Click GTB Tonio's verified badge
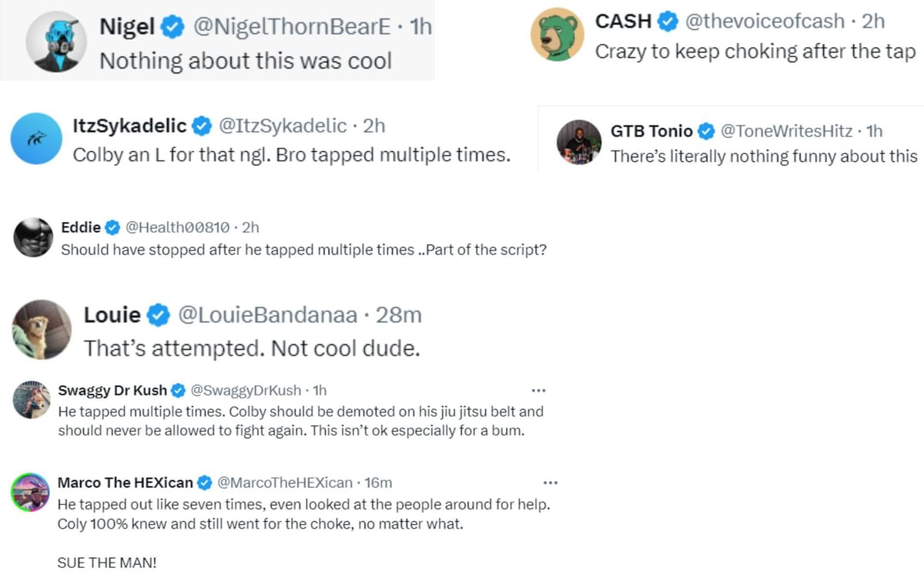This screenshot has width=924, height=578. pos(706,131)
